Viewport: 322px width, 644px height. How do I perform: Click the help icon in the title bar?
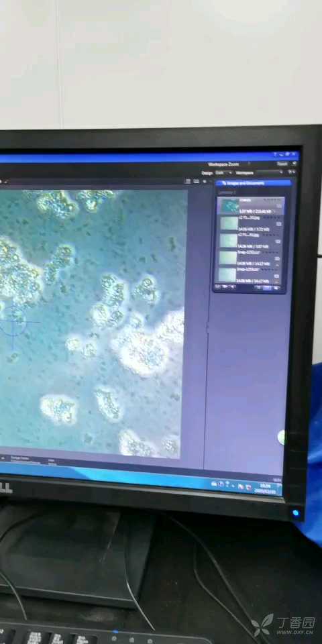click(x=275, y=154)
